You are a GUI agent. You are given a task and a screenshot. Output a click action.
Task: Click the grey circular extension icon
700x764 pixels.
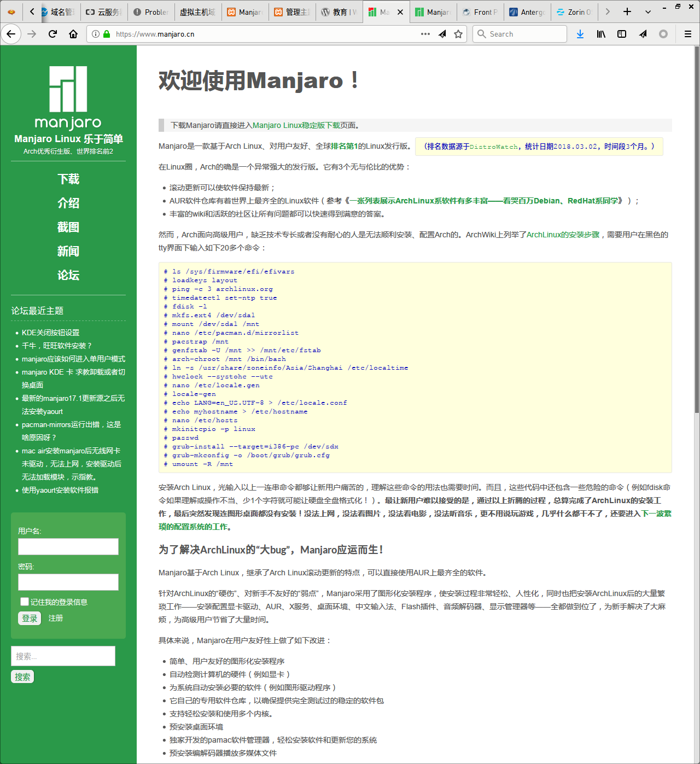click(x=663, y=34)
